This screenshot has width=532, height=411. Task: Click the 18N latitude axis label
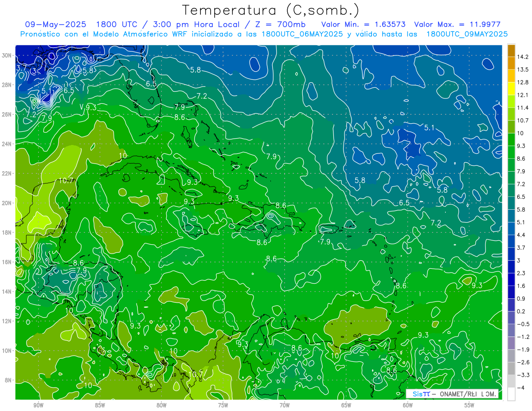[x=7, y=232]
